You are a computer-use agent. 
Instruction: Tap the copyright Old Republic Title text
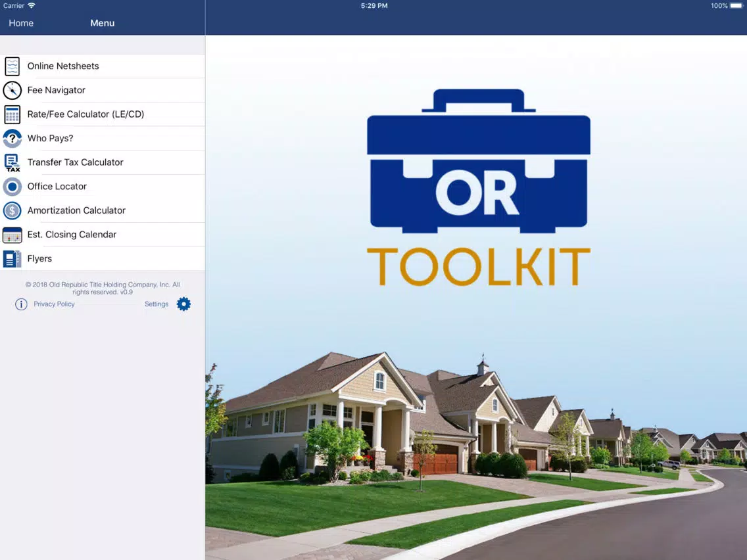[x=103, y=288]
